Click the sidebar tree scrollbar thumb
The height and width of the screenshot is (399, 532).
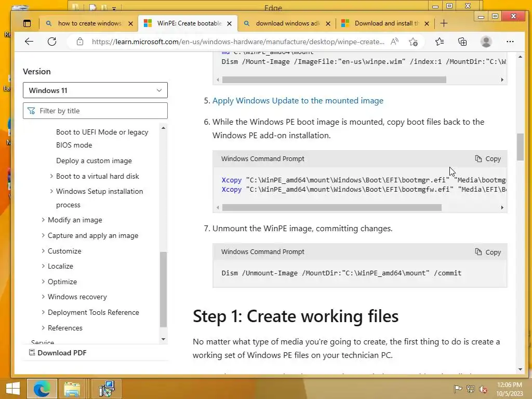(x=164, y=289)
